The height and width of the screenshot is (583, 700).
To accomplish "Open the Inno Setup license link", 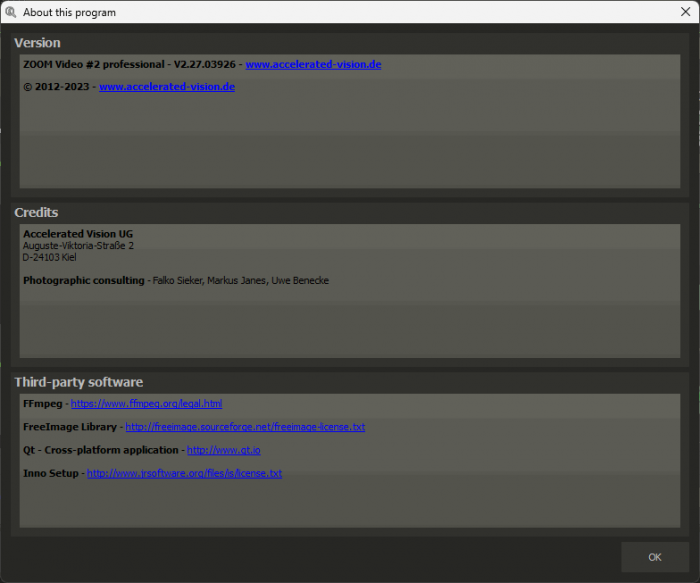I will click(184, 473).
